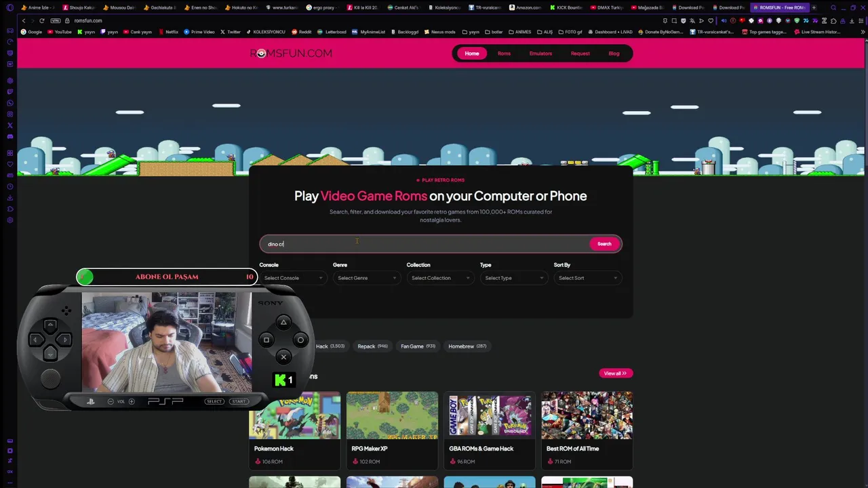
Task: Switch to Amazon.com browser tab
Action: pyautogui.click(x=525, y=7)
